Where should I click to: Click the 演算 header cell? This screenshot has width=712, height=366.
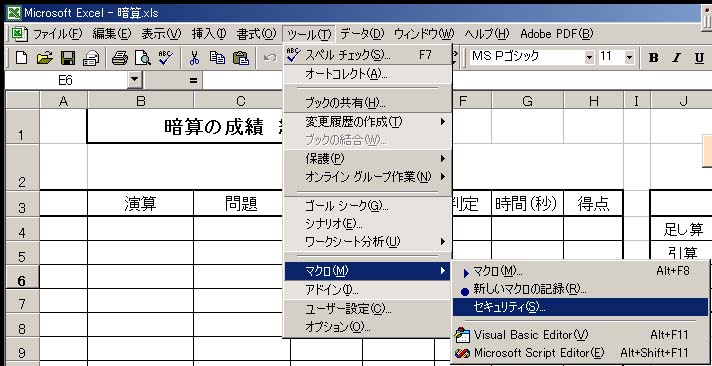tap(140, 204)
